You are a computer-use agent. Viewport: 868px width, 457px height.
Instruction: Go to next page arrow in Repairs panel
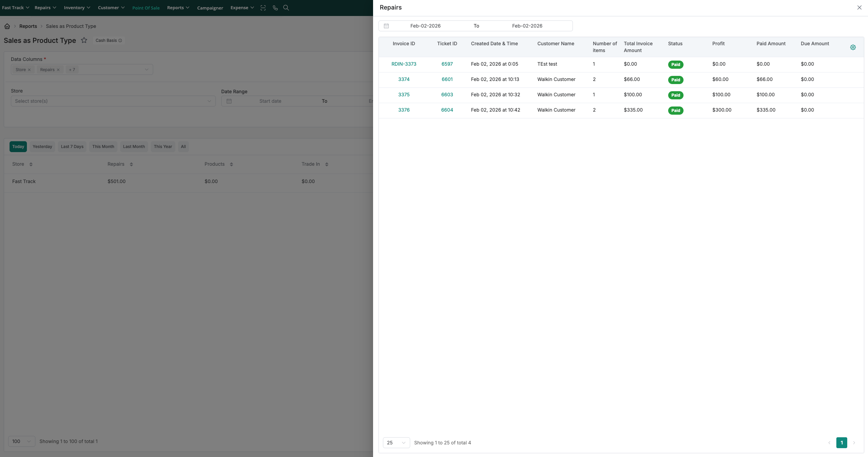click(854, 443)
